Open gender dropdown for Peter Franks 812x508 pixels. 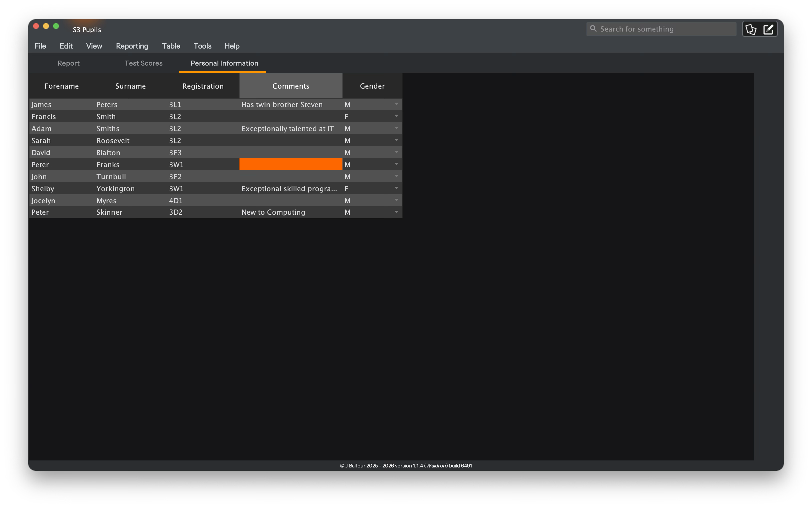point(396,164)
